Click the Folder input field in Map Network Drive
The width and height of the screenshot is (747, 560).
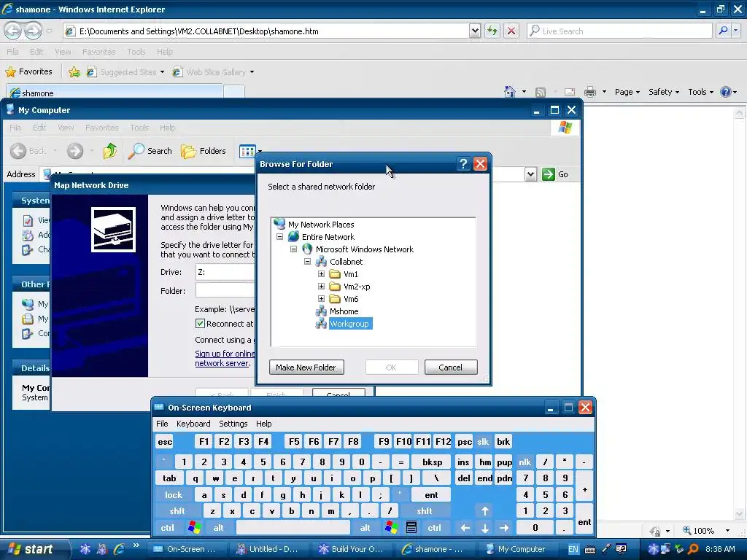click(225, 290)
